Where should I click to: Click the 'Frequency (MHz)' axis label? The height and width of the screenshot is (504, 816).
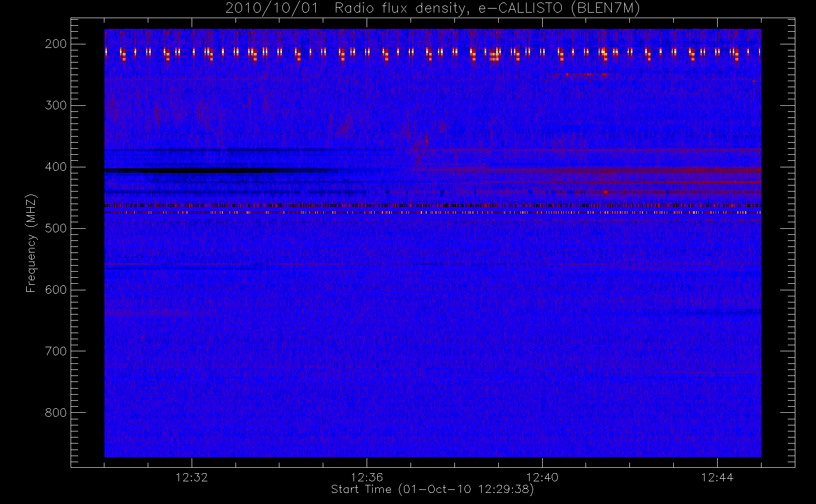point(31,243)
